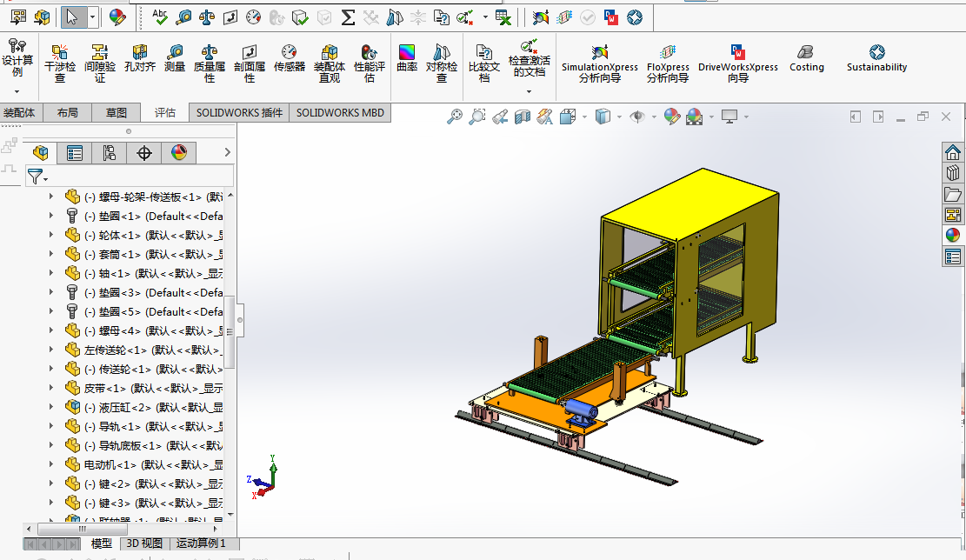966x560 pixels.
Task: Click the next-tab arrow in viewport header
Action: click(878, 117)
